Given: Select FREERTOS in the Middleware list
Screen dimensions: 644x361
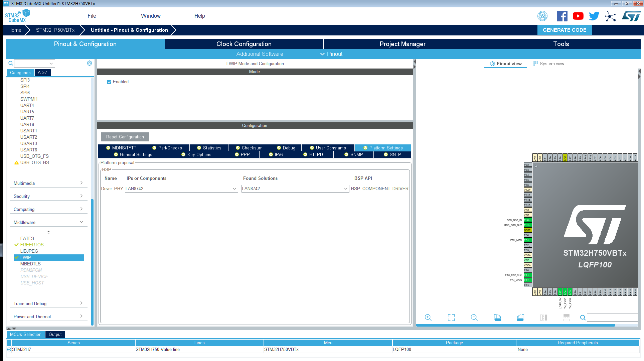Looking at the screenshot, I should pos(32,245).
